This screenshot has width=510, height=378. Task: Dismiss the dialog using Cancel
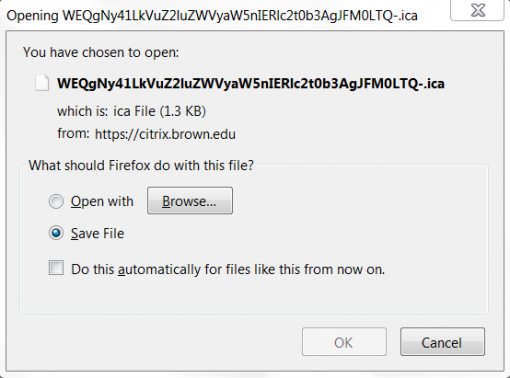pyautogui.click(x=442, y=342)
